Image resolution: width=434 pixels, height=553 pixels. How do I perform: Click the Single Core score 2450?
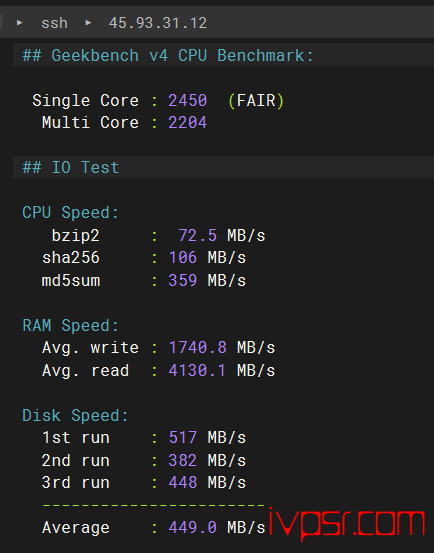[188, 101]
